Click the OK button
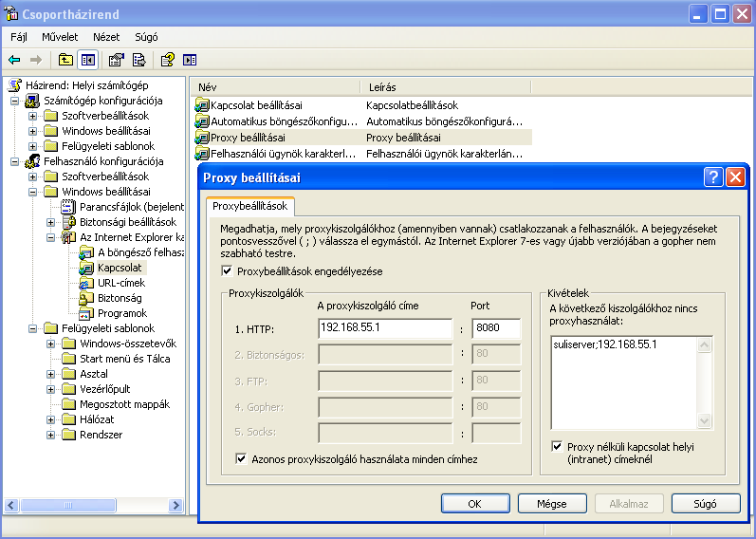The image size is (756, 539). (x=475, y=503)
